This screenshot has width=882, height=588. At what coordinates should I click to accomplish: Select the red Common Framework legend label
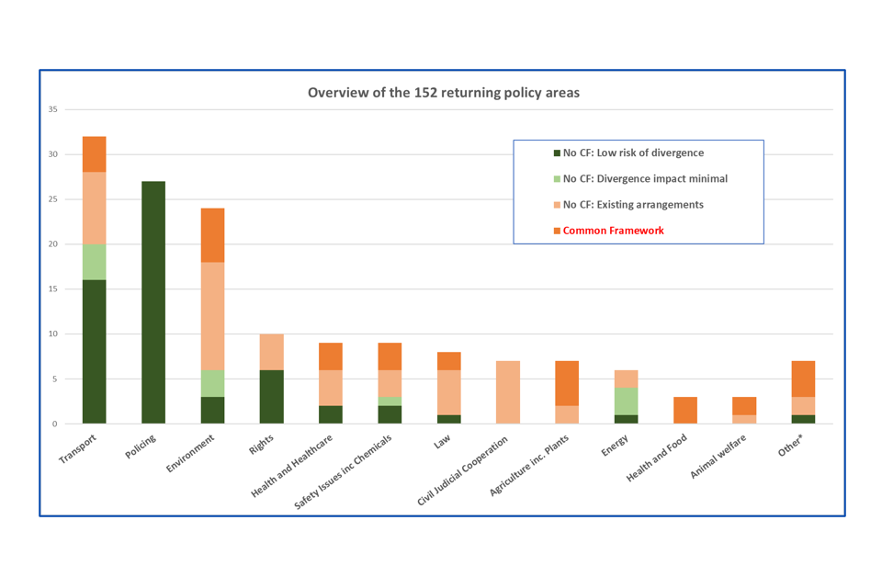point(613,231)
